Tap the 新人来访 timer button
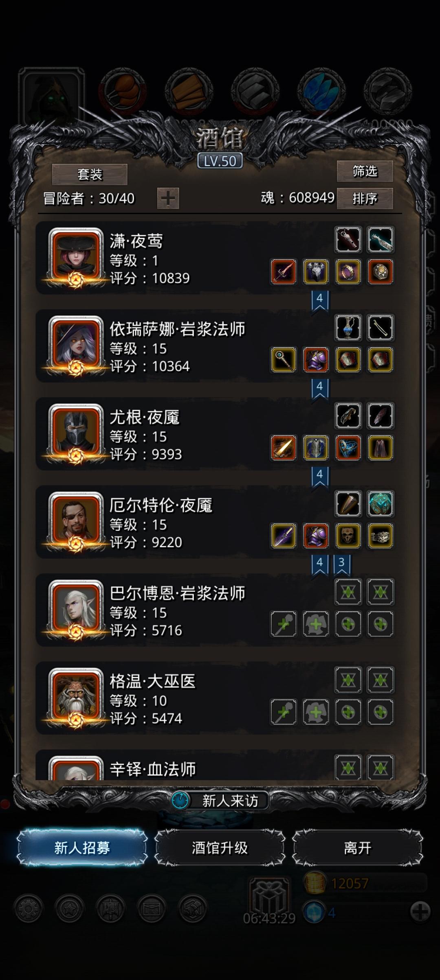 coord(220,801)
